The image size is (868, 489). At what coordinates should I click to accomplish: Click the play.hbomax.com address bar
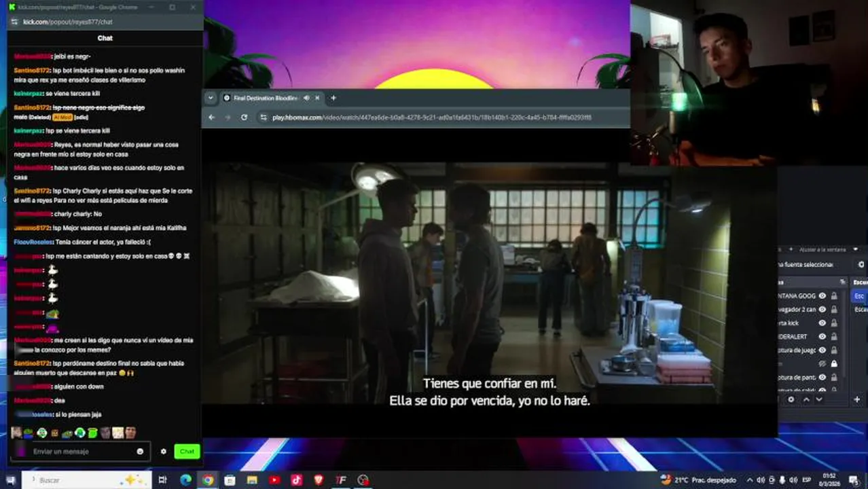point(431,117)
